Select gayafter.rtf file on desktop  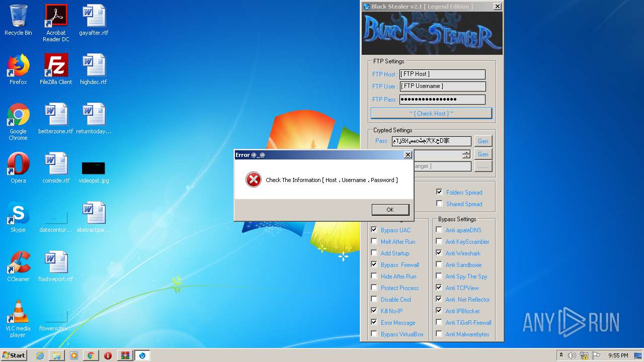[94, 20]
